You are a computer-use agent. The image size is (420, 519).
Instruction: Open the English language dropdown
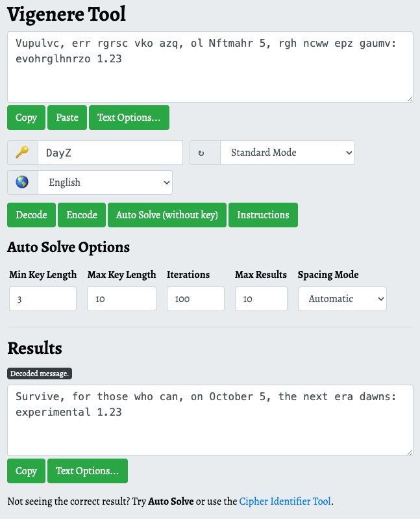point(105,183)
